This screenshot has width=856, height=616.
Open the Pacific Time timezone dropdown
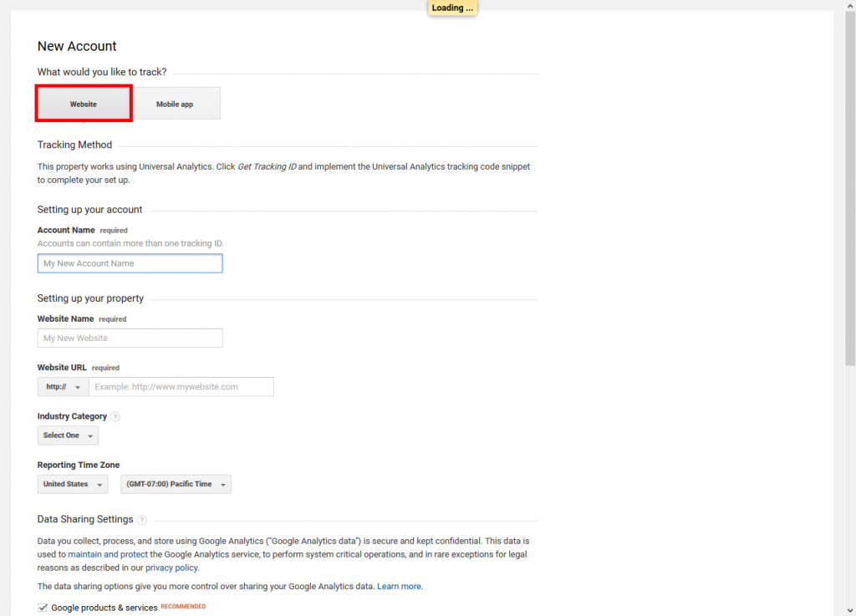[x=176, y=484]
